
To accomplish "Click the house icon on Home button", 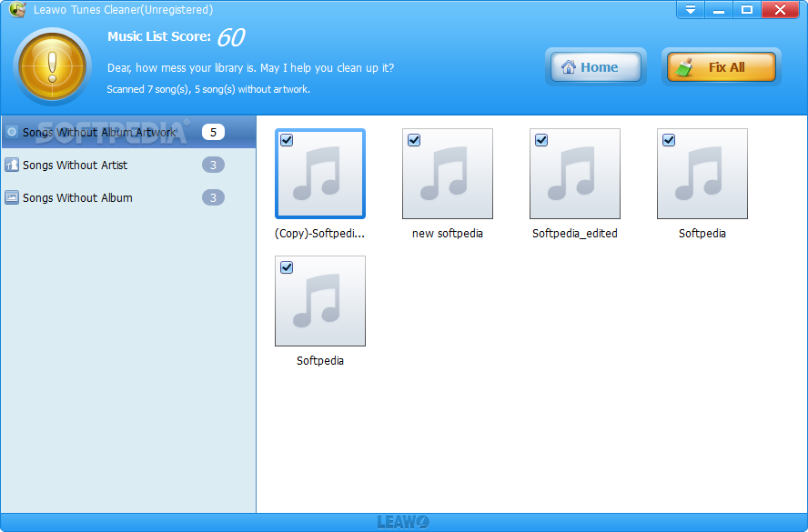I will pos(569,67).
